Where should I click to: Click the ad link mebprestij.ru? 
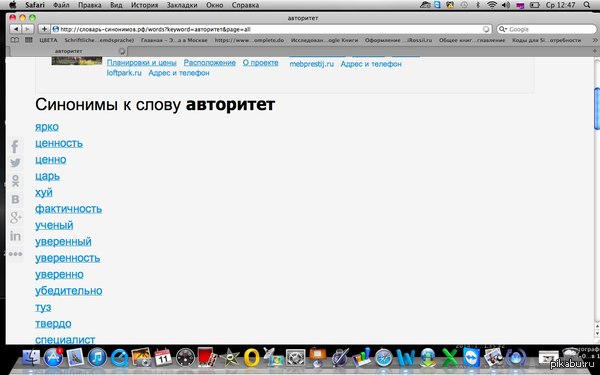pos(311,64)
